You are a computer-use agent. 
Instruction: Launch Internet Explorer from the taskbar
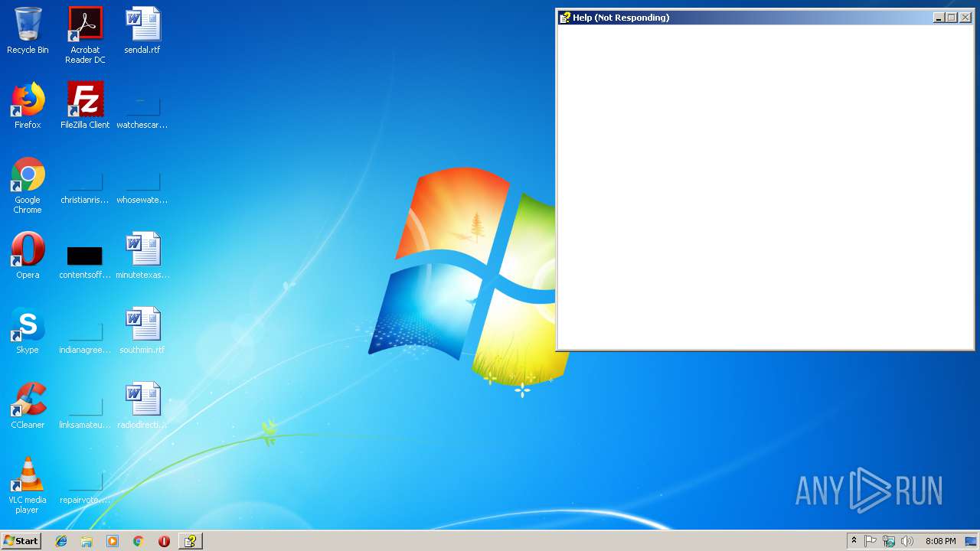click(x=61, y=541)
